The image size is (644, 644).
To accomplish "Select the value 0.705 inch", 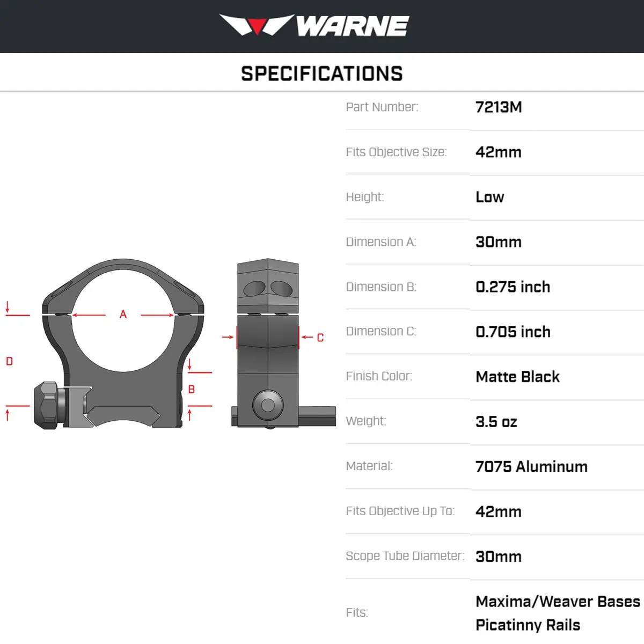I will coord(513,332).
